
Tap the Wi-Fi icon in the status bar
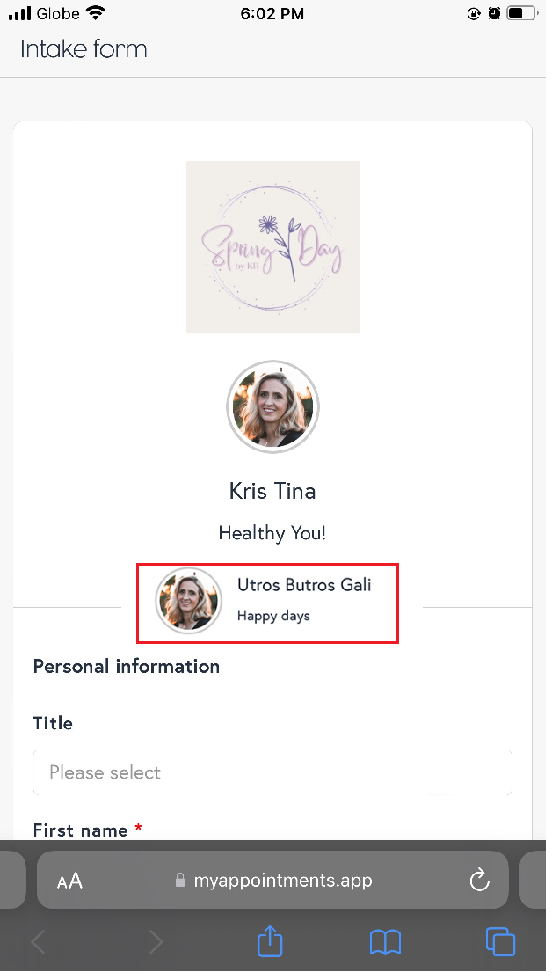(x=96, y=14)
